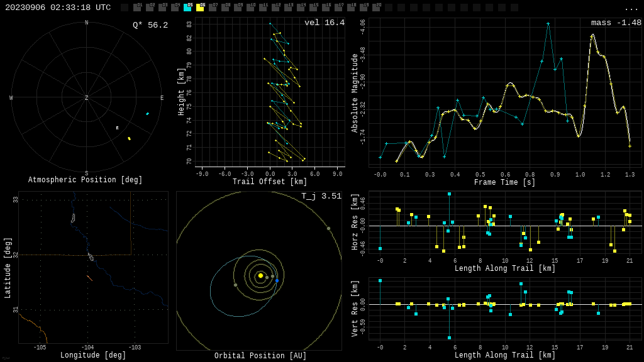Select station indicator 02 in top bar
Image resolution: width=644 pixels, height=362 pixels.
click(150, 8)
